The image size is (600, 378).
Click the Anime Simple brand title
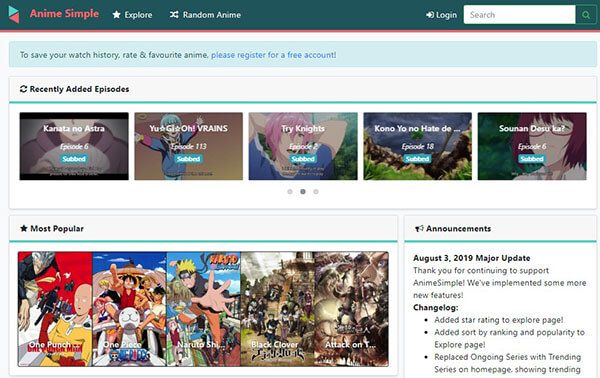[x=64, y=14]
